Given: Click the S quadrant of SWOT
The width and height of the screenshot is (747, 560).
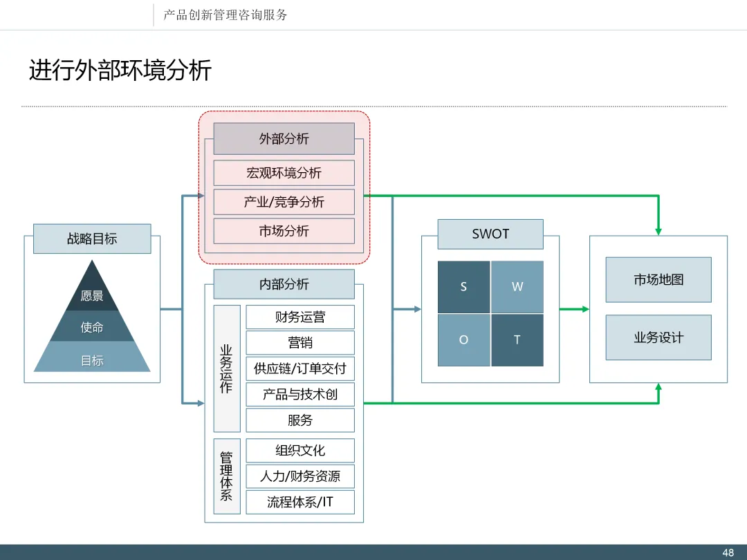Looking at the screenshot, I should point(463,287).
